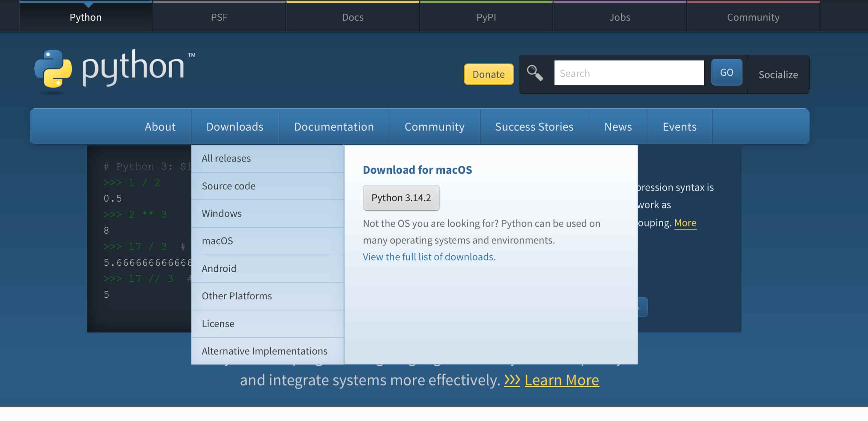868x421 pixels.
Task: Click inside the Search text field
Action: click(628, 73)
